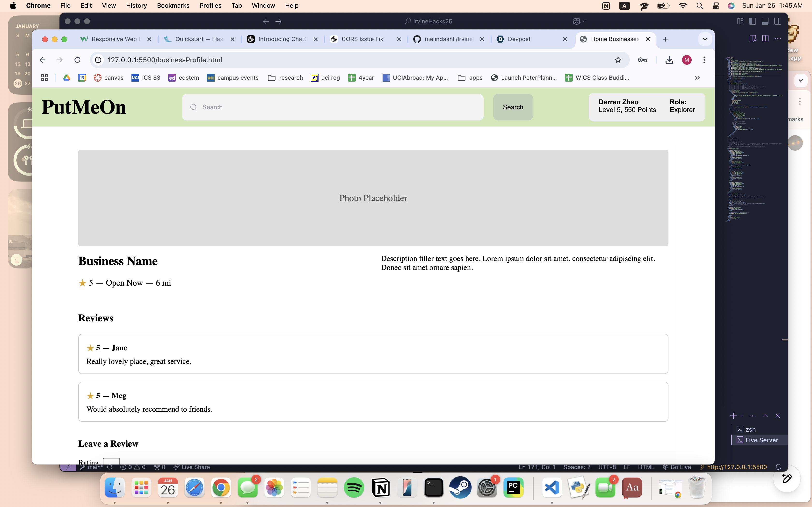Expand the Chrome tab search dropdown

tap(705, 39)
